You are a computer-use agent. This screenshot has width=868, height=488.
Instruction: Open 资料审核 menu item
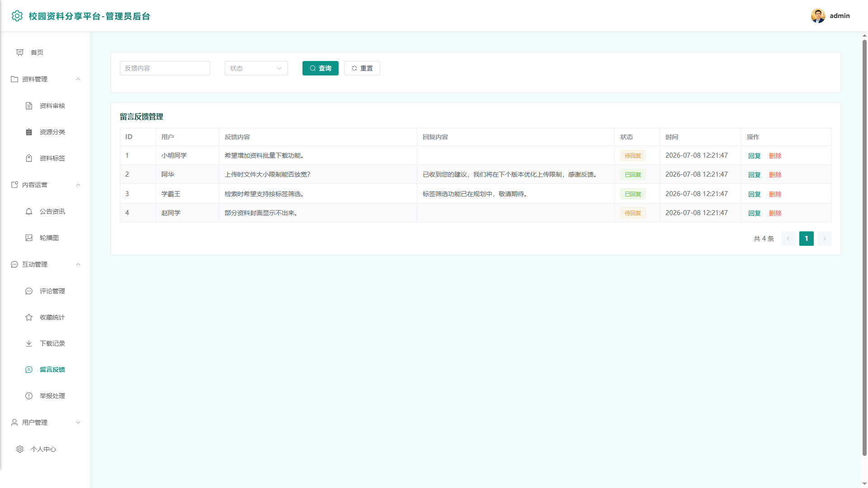click(45, 106)
